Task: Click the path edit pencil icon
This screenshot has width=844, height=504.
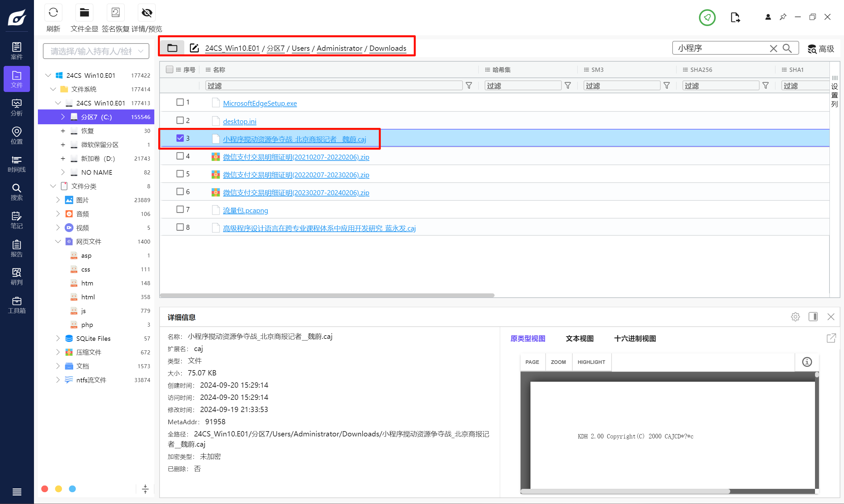Action: 194,48
